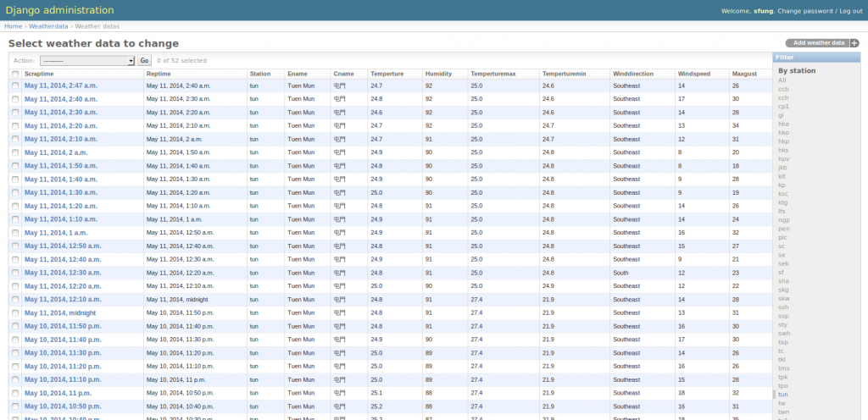Image resolution: width=868 pixels, height=420 pixels.
Task: Sort by the Maxgust column header
Action: coord(743,74)
